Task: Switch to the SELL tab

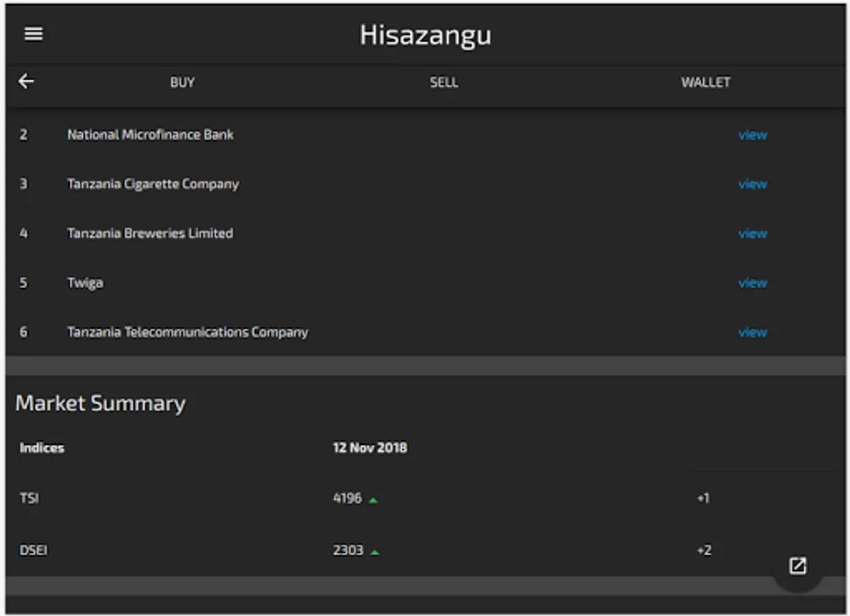Action: [x=443, y=82]
